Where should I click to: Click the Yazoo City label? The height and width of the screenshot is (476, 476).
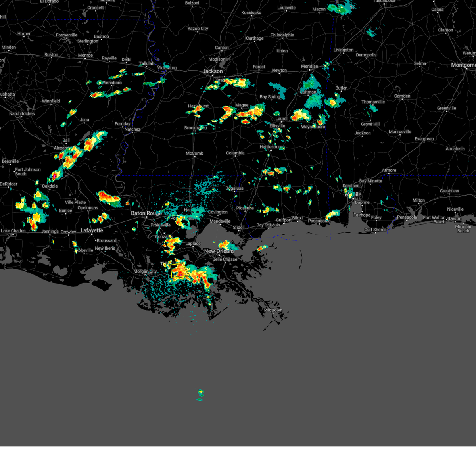(198, 29)
